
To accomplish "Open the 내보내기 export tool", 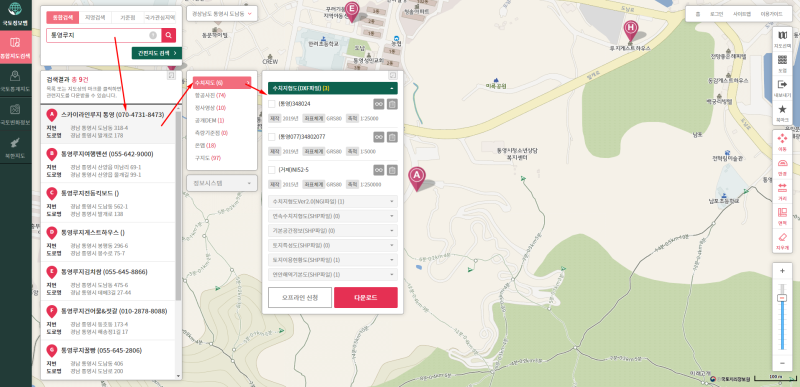I will 782,88.
